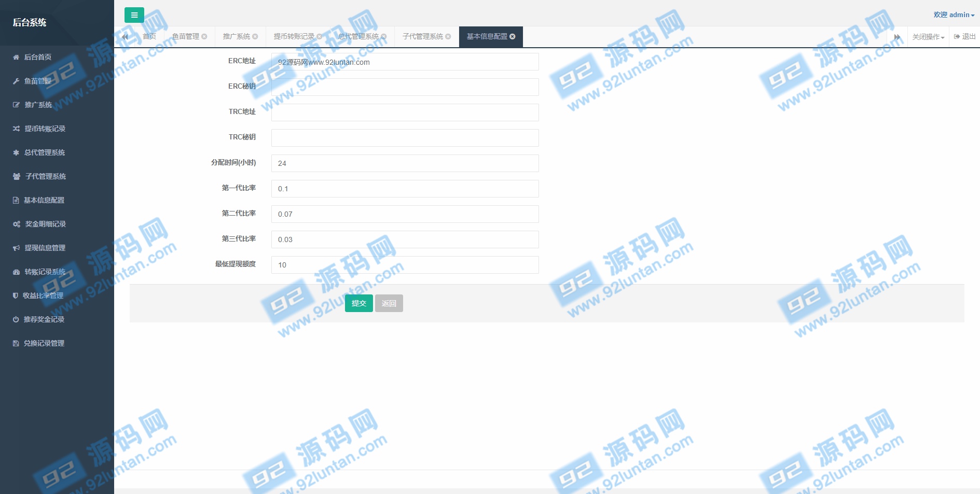This screenshot has width=980, height=494.
Task: Click the 退出 logout link
Action: (964, 37)
